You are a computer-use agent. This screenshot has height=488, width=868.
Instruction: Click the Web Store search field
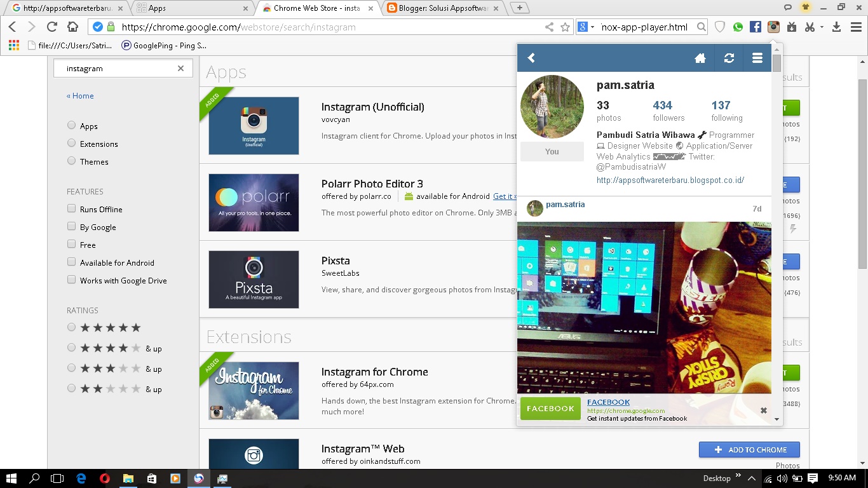[x=123, y=68]
